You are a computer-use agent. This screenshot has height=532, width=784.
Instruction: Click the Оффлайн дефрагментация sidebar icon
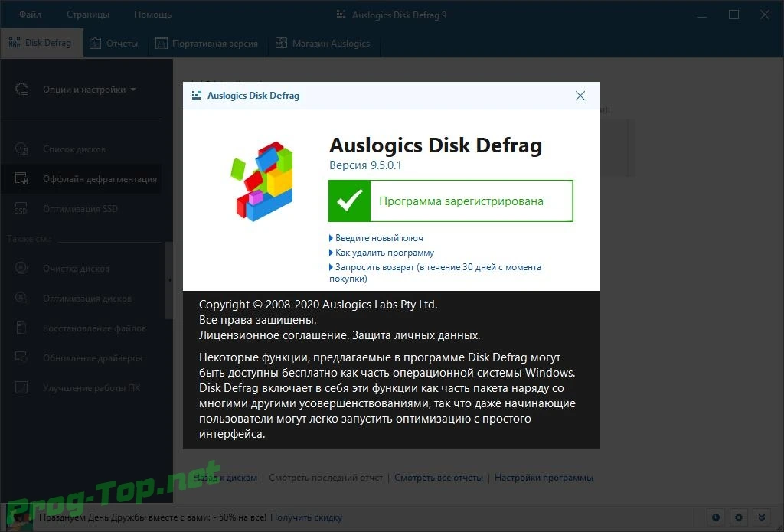coord(21,178)
